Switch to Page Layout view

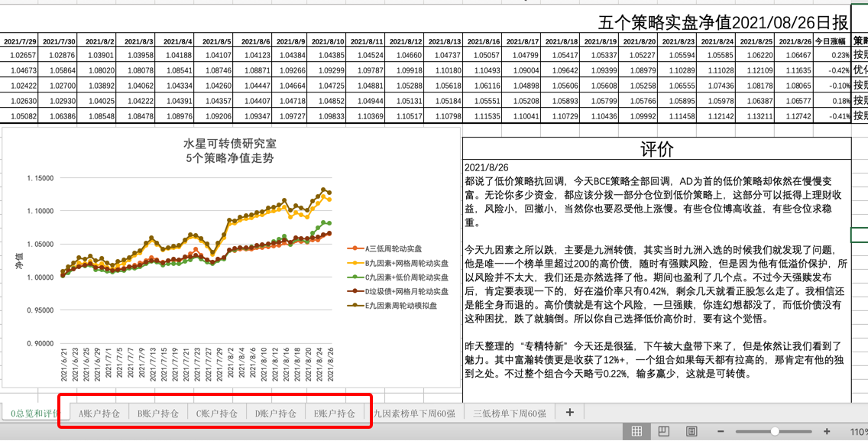tap(664, 431)
